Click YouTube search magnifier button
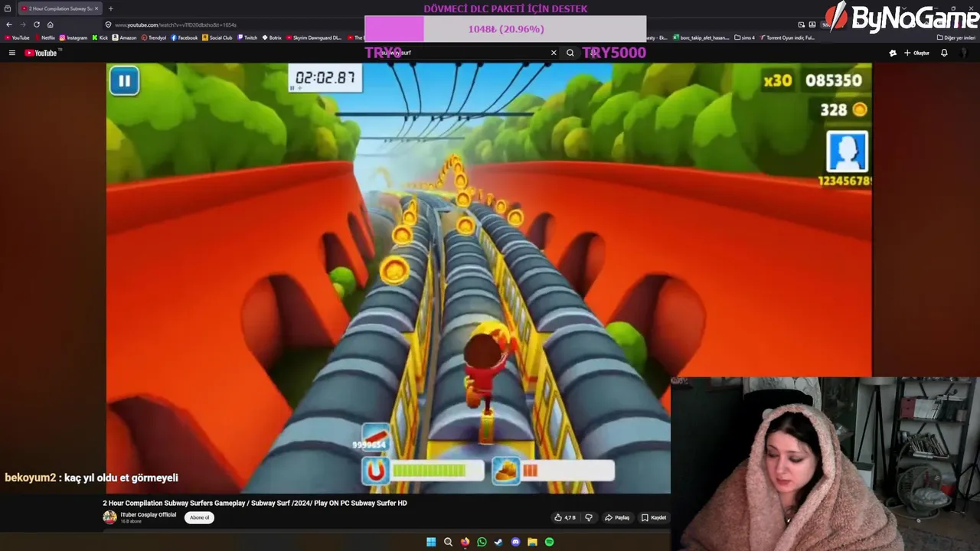 coord(570,53)
